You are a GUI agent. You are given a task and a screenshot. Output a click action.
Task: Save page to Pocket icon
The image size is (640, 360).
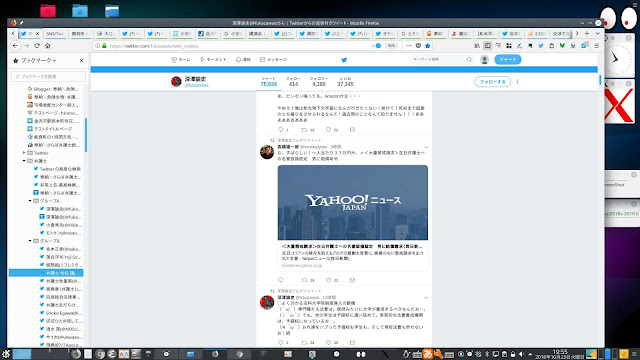coord(418,46)
